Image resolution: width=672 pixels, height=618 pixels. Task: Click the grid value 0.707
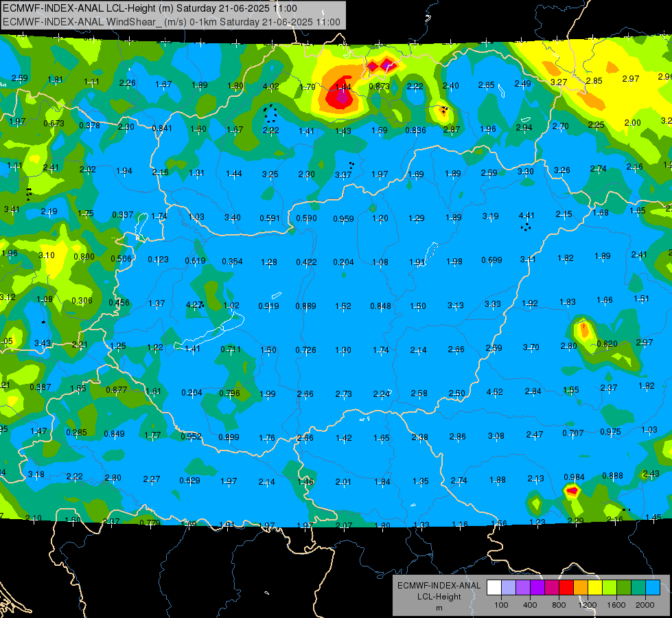click(x=573, y=433)
